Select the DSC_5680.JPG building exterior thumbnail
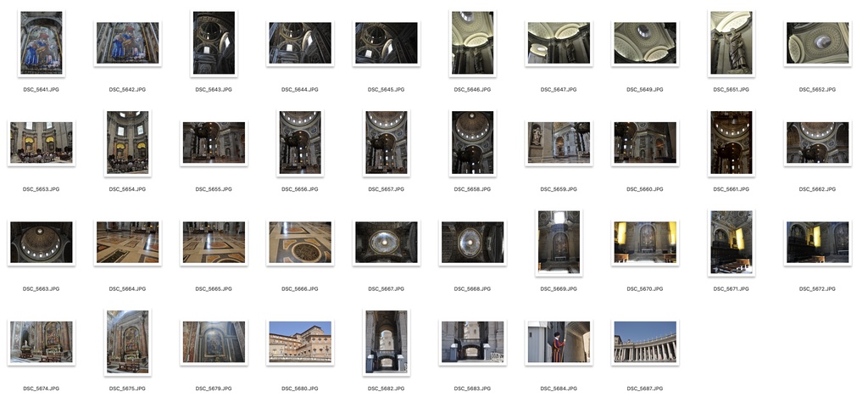 pos(300,342)
